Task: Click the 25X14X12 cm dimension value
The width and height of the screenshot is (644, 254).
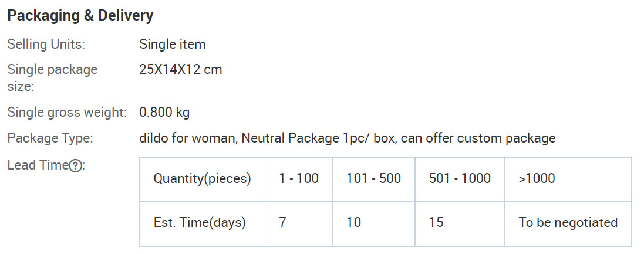Action: [181, 69]
